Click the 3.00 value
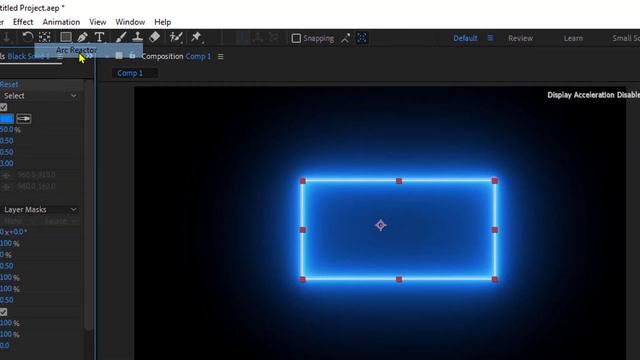Viewport: 640px width, 360px height. click(x=7, y=163)
